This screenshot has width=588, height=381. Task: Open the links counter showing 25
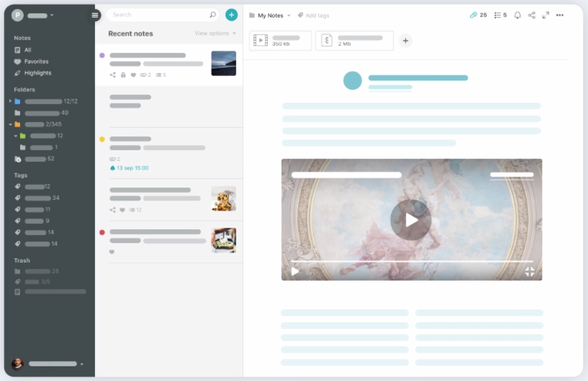[478, 15]
